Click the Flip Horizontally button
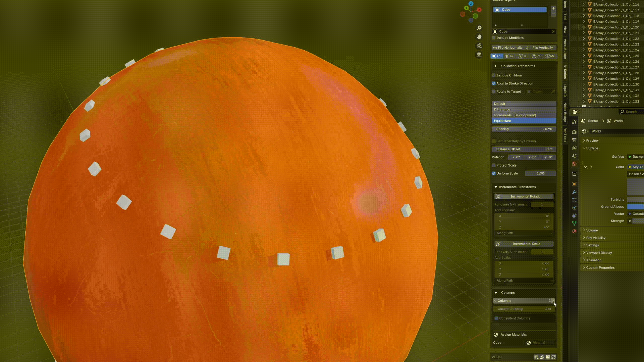This screenshot has height=362, width=644. 508,48
